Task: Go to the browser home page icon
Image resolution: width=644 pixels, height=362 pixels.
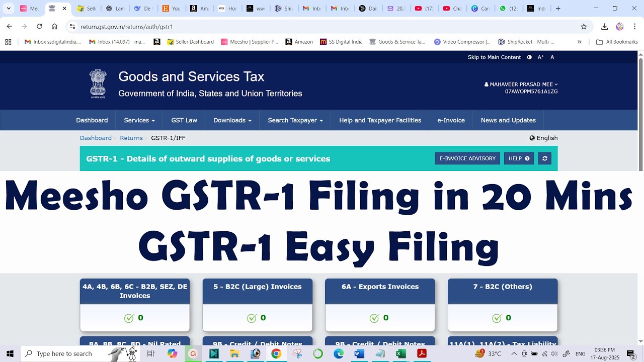Action: coord(54,27)
